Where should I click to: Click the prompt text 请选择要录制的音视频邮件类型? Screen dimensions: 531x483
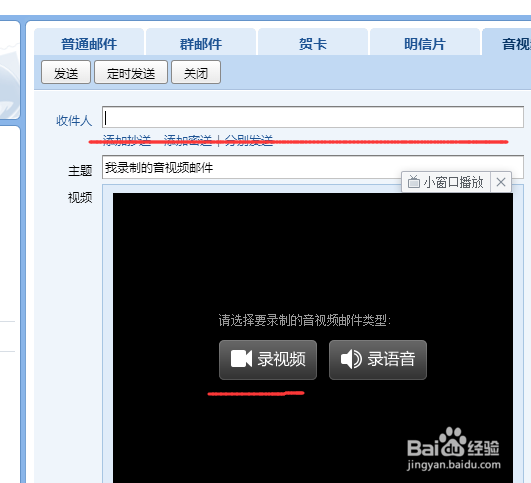pyautogui.click(x=304, y=320)
